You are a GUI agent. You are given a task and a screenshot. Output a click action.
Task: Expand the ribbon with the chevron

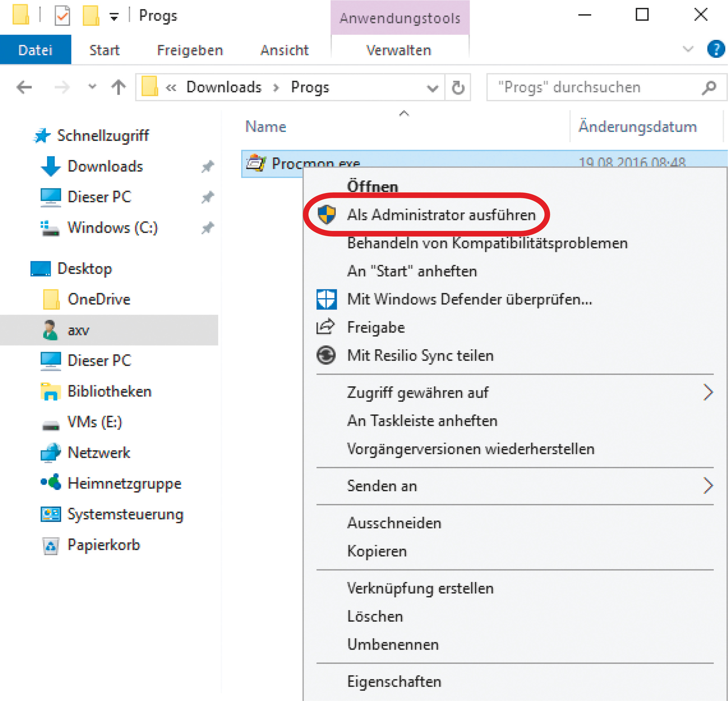pyautogui.click(x=688, y=49)
